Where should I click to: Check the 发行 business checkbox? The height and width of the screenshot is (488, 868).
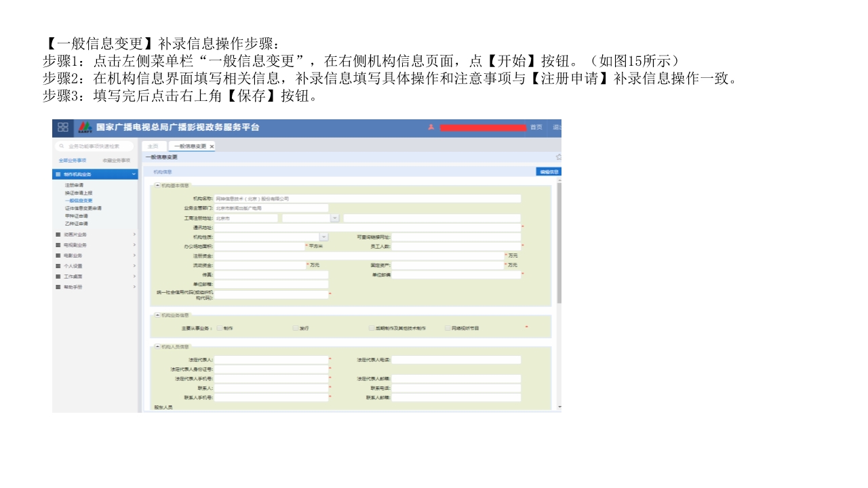296,328
